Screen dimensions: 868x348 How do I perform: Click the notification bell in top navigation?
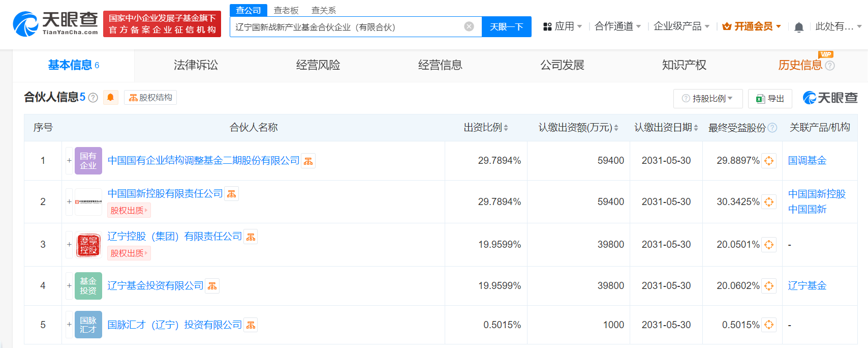tap(799, 27)
